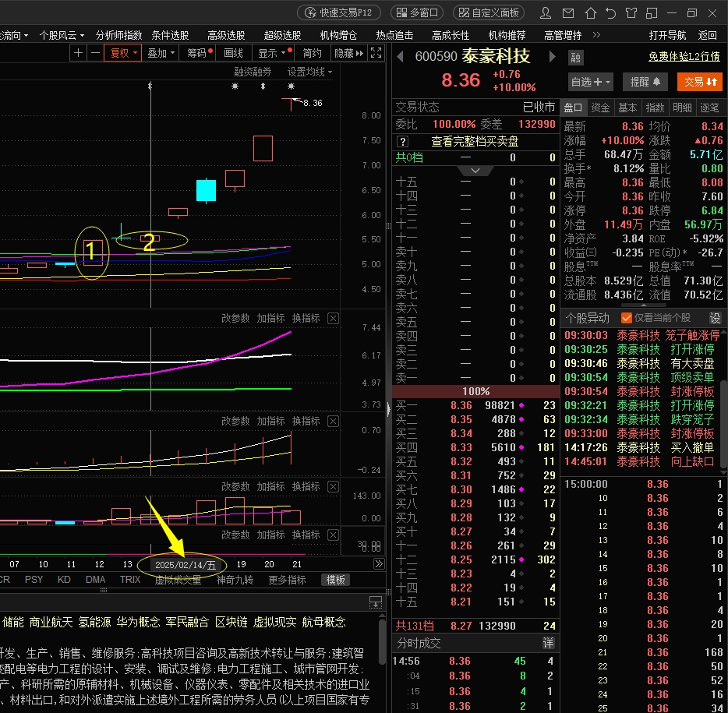Switch to the 基本 tab
This screenshot has height=713, width=728.
click(x=627, y=108)
